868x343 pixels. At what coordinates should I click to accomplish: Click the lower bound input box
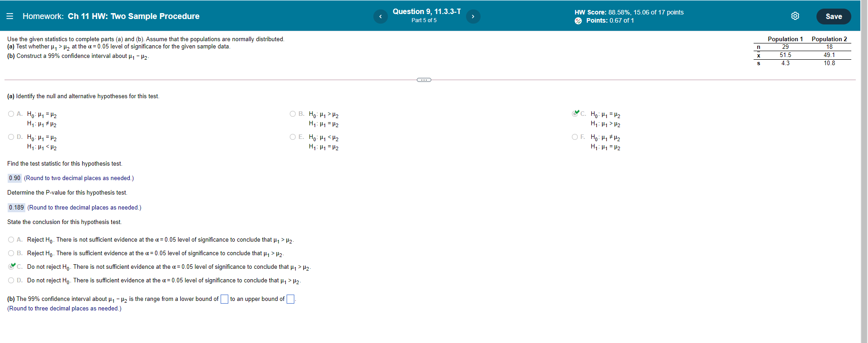[224, 299]
